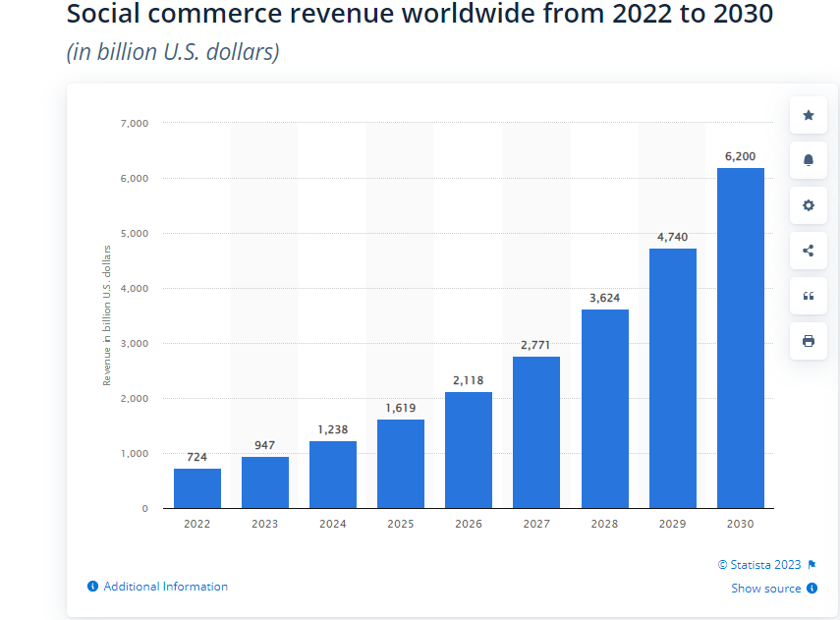Click the y-axis tick 5,000
Viewport: 840px width, 620px height.
pyautogui.click(x=135, y=234)
